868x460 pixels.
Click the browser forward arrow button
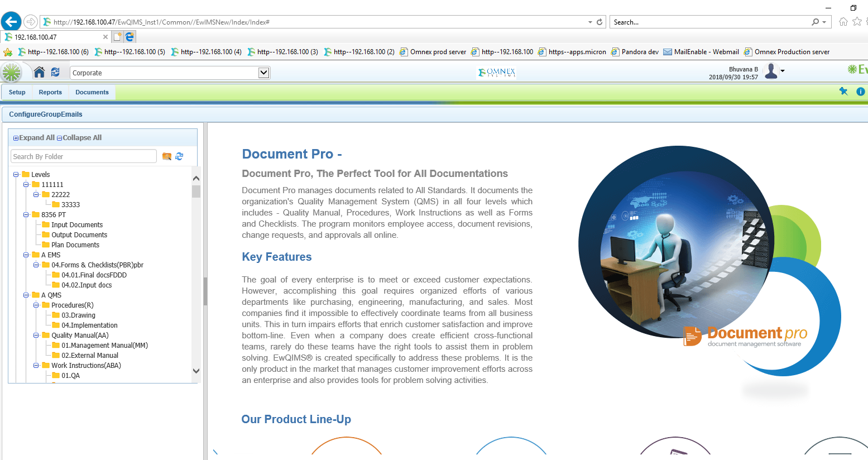31,22
